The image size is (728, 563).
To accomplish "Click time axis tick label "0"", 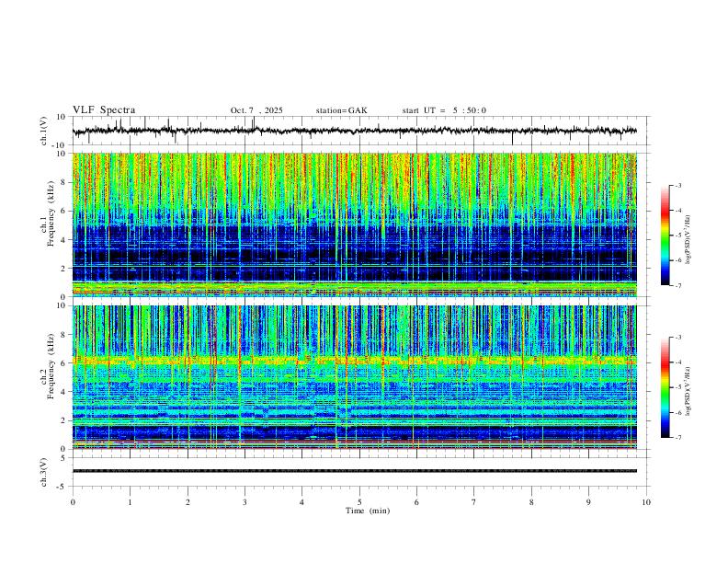I will (x=73, y=502).
